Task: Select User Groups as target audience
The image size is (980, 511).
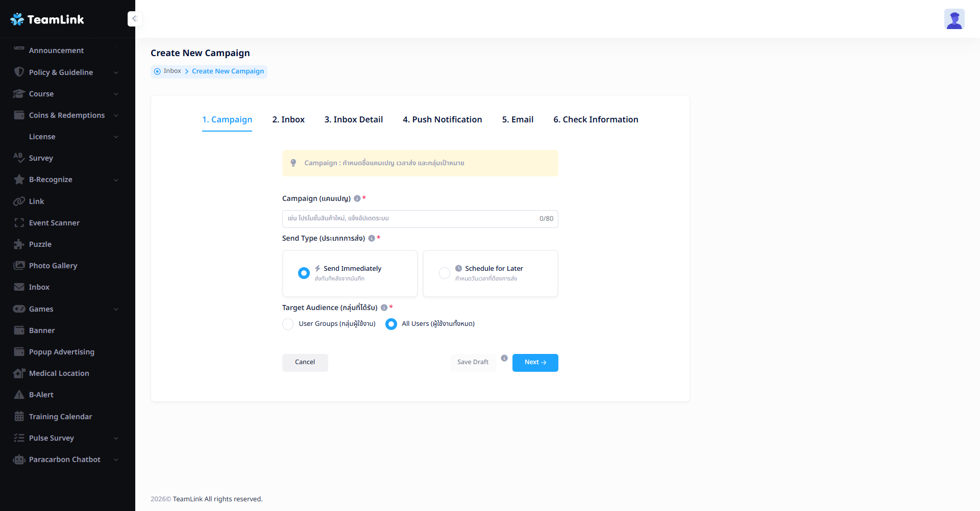Action: click(x=288, y=324)
